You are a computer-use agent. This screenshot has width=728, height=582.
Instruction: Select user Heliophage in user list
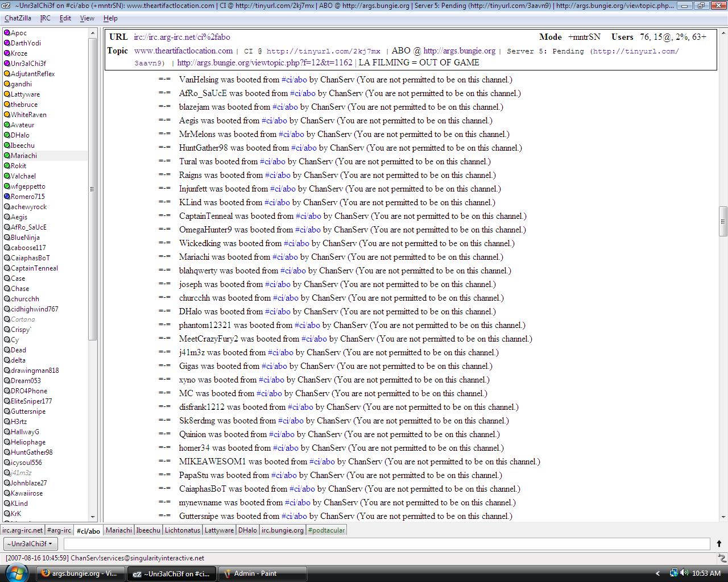click(x=28, y=442)
